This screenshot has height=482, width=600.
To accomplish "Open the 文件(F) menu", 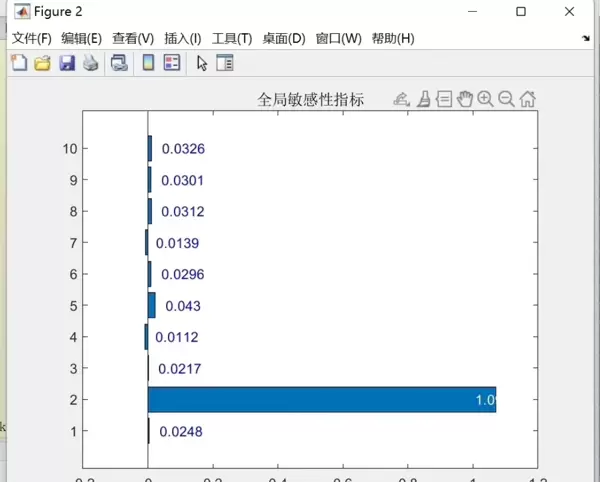I will 31,38.
